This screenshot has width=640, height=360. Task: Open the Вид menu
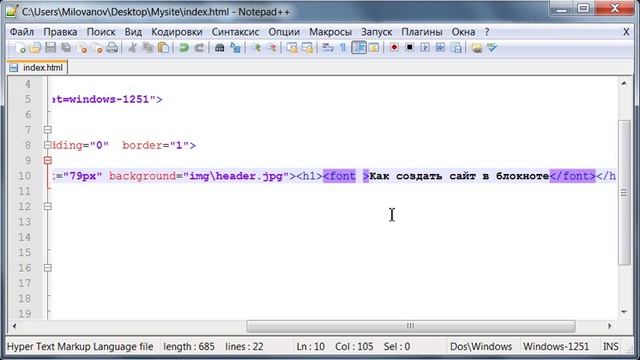click(x=133, y=32)
